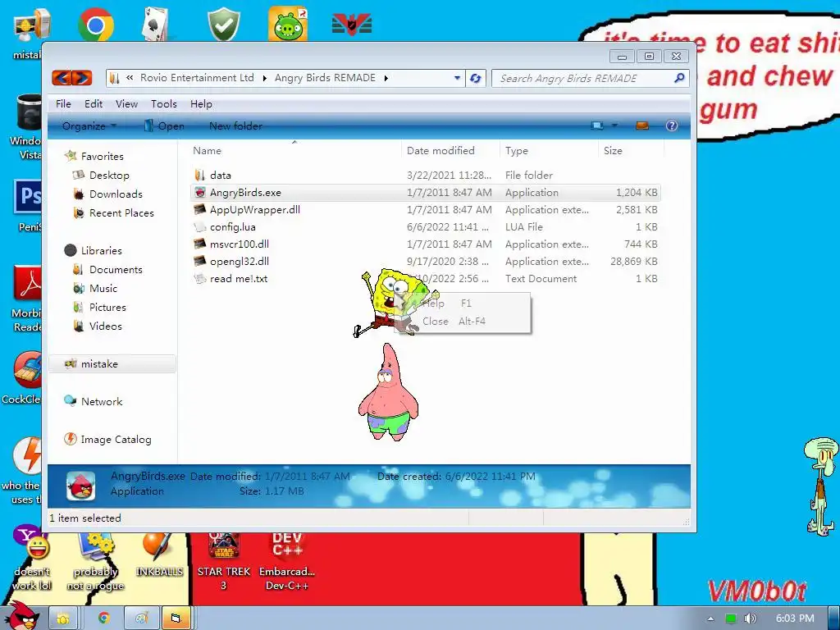Open the change view icon
Image resolution: width=840 pixels, height=630 pixels.
(x=597, y=126)
